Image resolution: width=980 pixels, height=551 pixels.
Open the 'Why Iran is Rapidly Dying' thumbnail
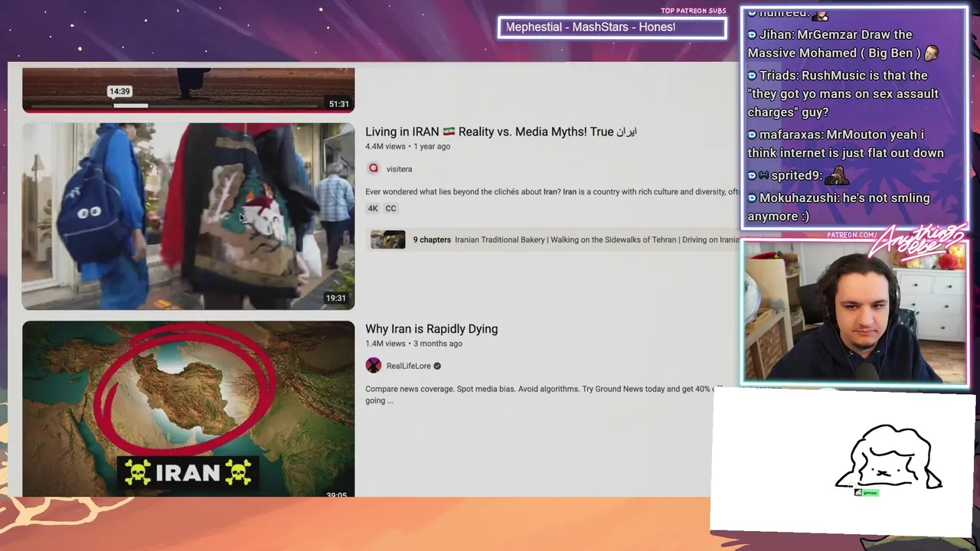188,409
